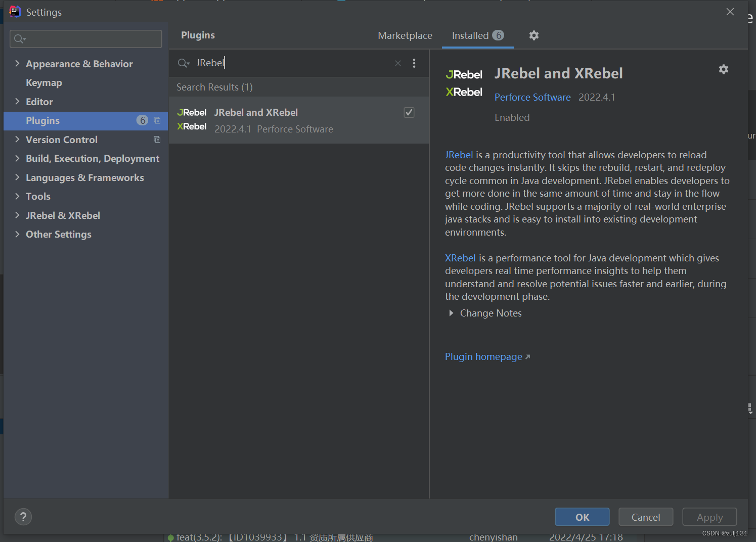Viewport: 756px width, 542px height.
Task: Open plugin manager gear menu beside Installed tab
Action: [533, 35]
